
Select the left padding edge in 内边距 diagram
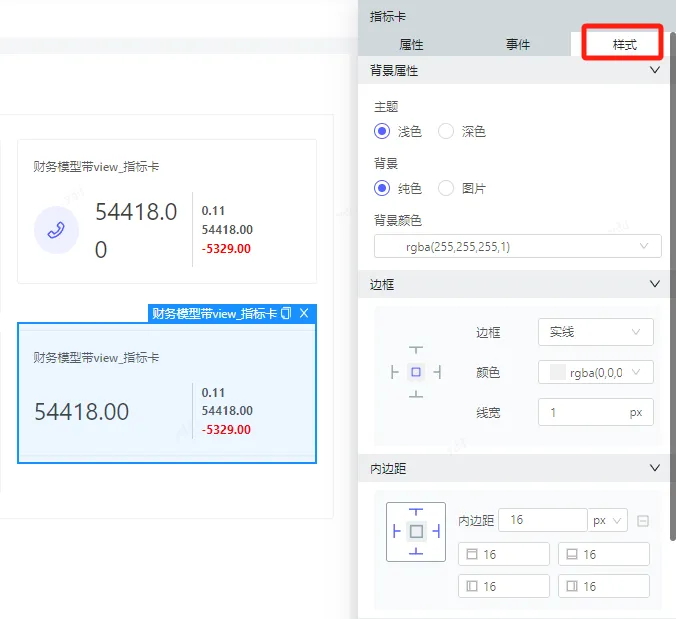[x=397, y=531]
